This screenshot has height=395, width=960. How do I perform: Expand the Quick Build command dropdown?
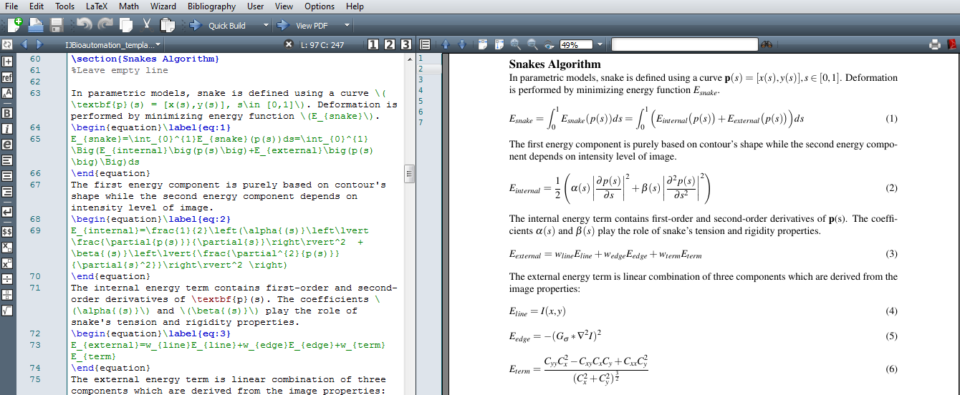click(x=266, y=26)
